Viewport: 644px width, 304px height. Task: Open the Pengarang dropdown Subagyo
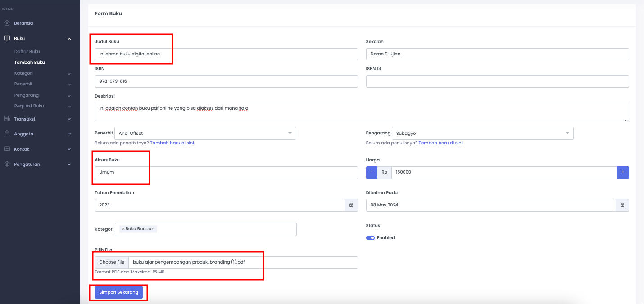pyautogui.click(x=482, y=133)
